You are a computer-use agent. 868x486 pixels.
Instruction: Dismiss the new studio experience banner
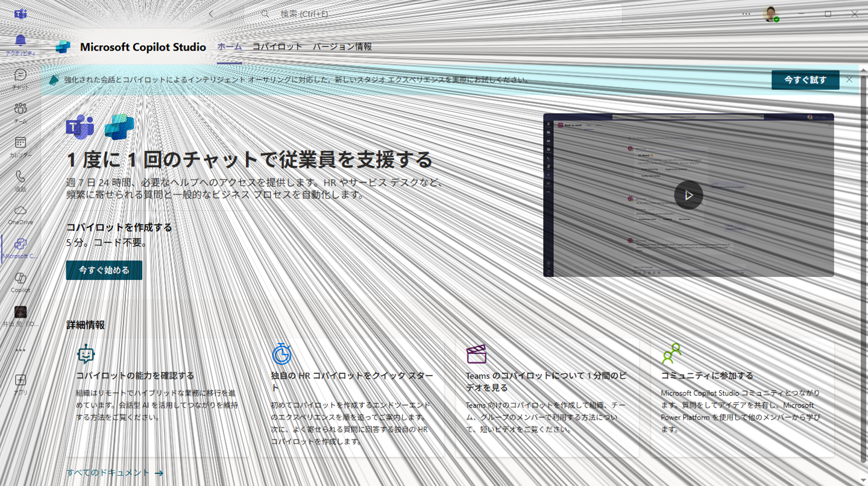[849, 80]
